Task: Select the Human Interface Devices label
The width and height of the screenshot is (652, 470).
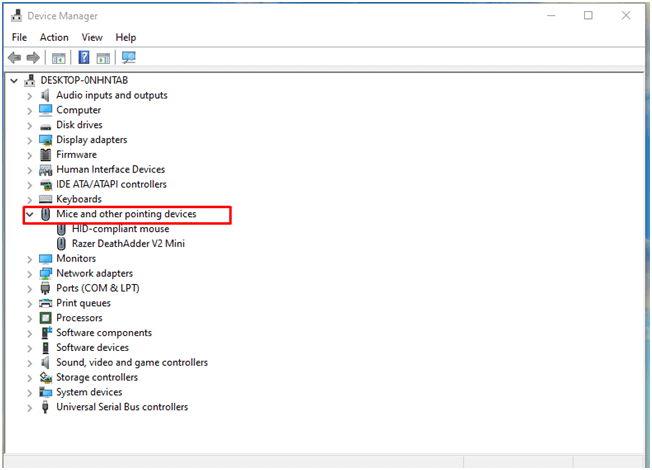Action: click(x=111, y=170)
